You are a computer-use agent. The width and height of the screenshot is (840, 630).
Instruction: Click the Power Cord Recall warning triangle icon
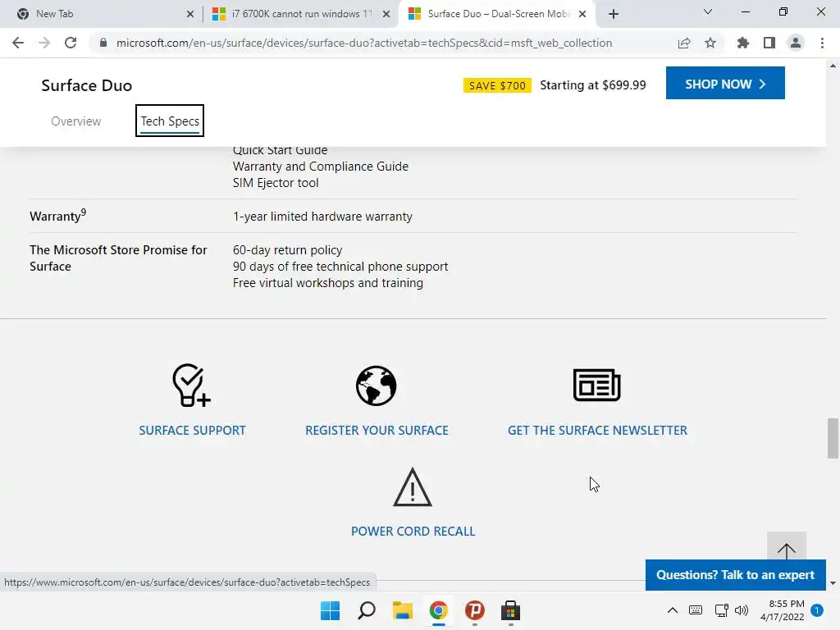pyautogui.click(x=413, y=487)
